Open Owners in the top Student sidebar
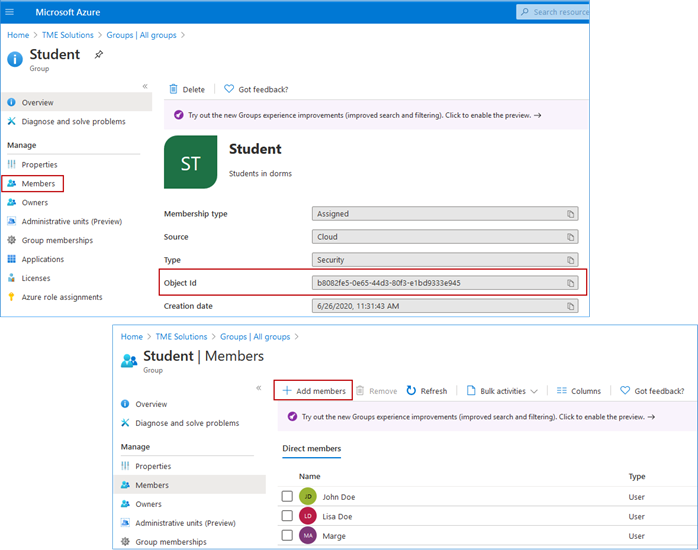This screenshot has width=698, height=550. [28, 202]
